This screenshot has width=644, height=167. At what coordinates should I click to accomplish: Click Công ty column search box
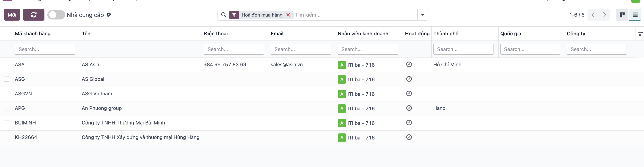point(597,49)
